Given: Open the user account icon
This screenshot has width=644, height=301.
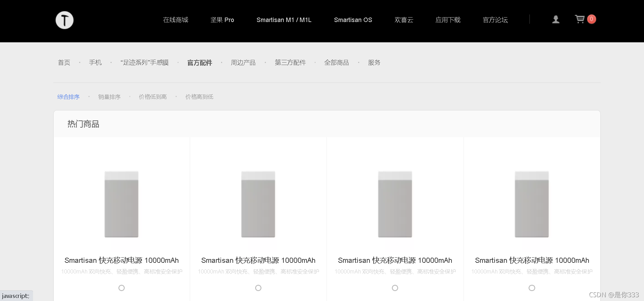Looking at the screenshot, I should coord(555,20).
